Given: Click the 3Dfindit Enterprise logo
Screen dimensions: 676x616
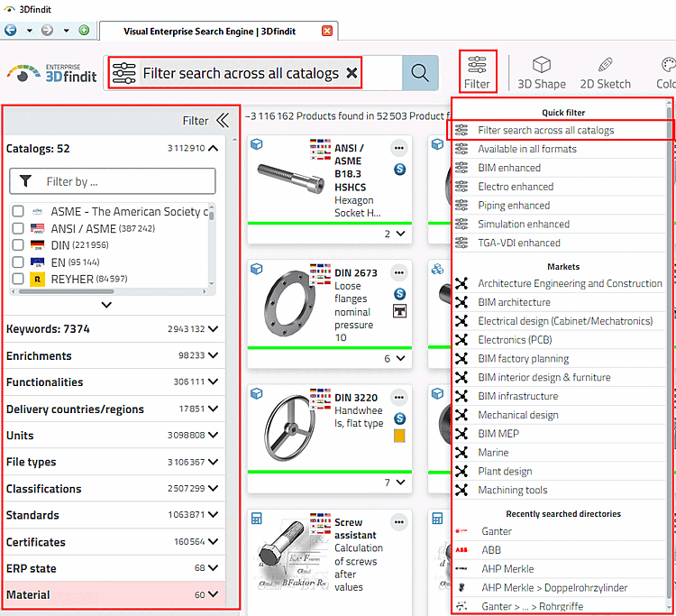Looking at the screenshot, I should point(51,73).
